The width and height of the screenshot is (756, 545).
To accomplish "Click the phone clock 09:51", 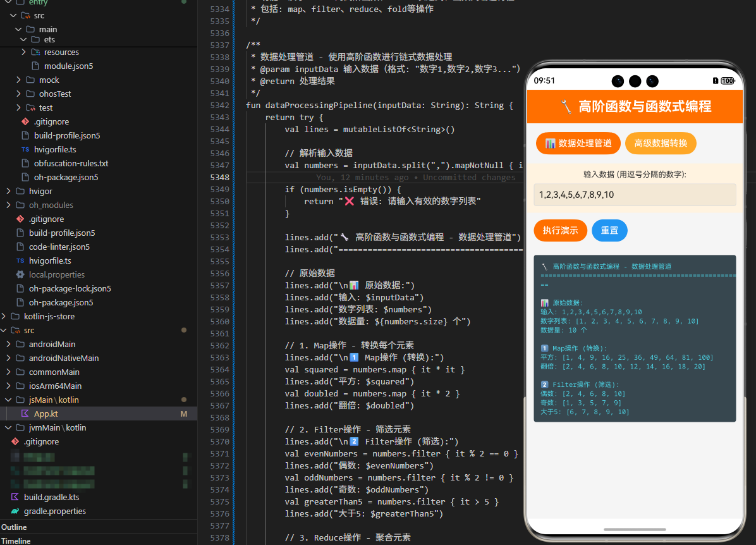I will click(x=544, y=80).
